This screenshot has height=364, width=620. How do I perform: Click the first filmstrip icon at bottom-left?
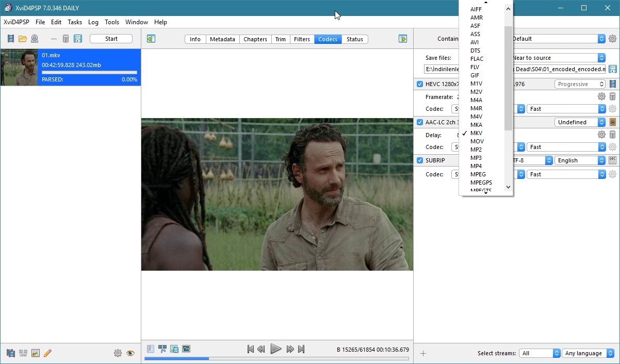[x=11, y=353]
